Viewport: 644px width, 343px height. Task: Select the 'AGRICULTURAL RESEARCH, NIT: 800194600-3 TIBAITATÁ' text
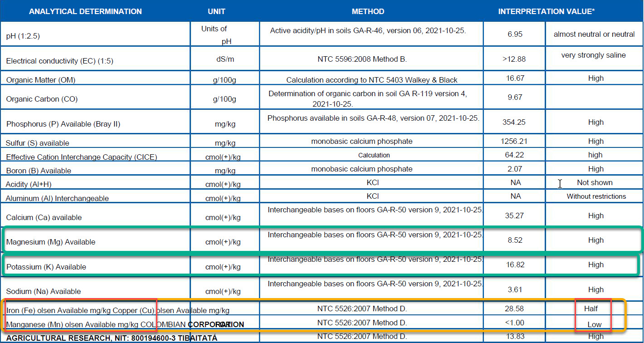click(112, 338)
